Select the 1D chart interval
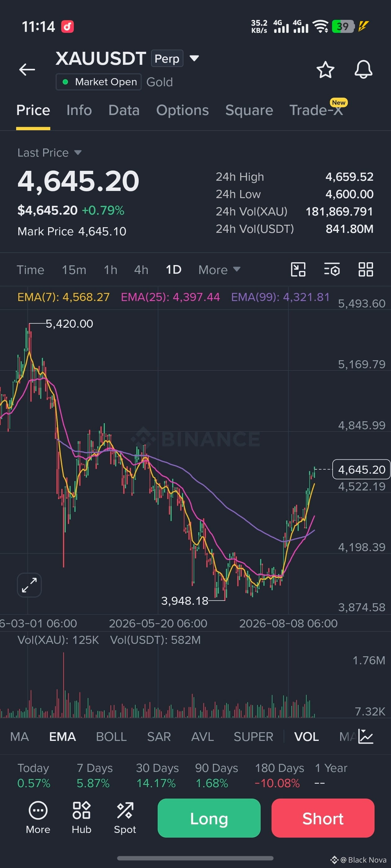Screen dimensions: 391x868 click(173, 270)
